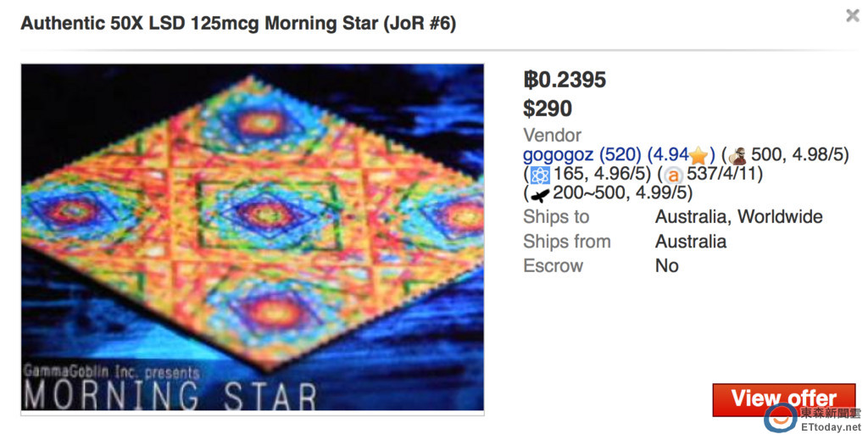
Task: Click the $290 dollar price
Action: 548,109
